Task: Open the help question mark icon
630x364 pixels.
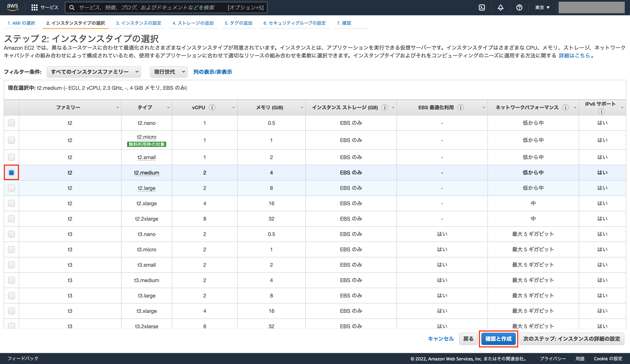Action: (519, 7)
